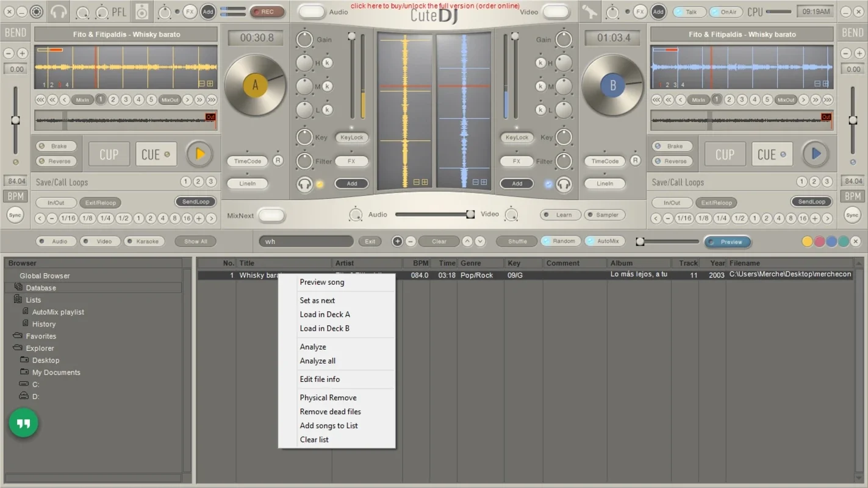
Task: Open Desktop folder in Explorer tree
Action: click(x=46, y=360)
